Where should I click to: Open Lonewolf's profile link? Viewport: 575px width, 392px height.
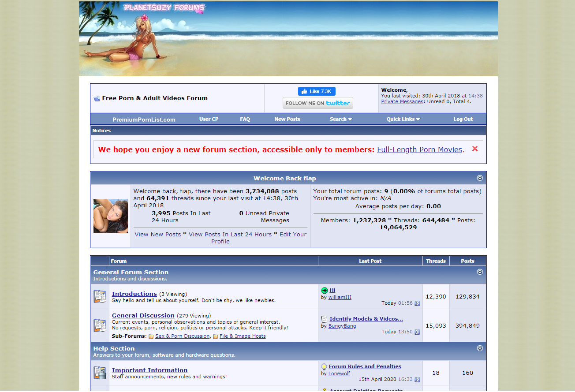point(339,373)
